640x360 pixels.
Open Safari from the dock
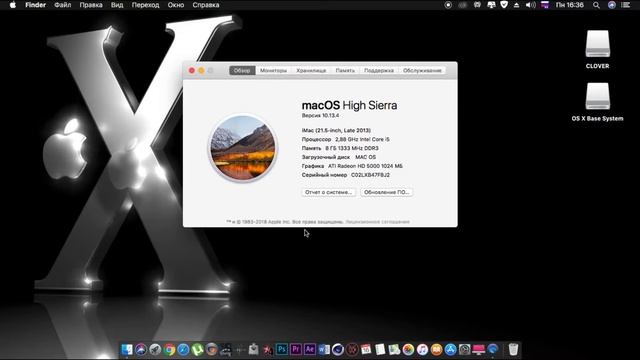point(183,349)
